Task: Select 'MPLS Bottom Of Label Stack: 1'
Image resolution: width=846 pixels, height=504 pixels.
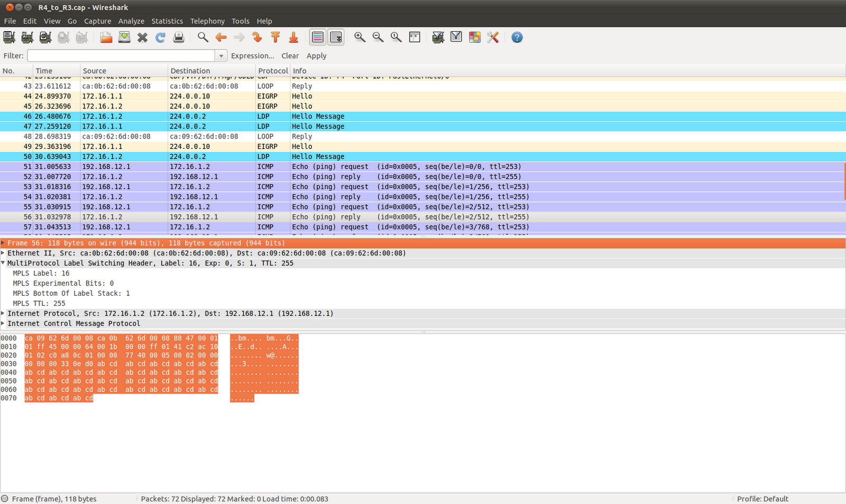Action: 71,293
